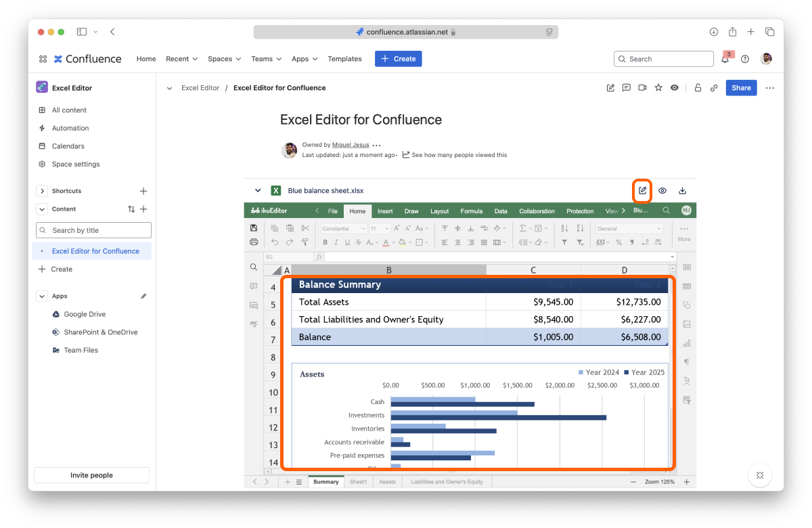812x528 pixels.
Task: Open the File tab in ikuEditor
Action: pos(333,211)
